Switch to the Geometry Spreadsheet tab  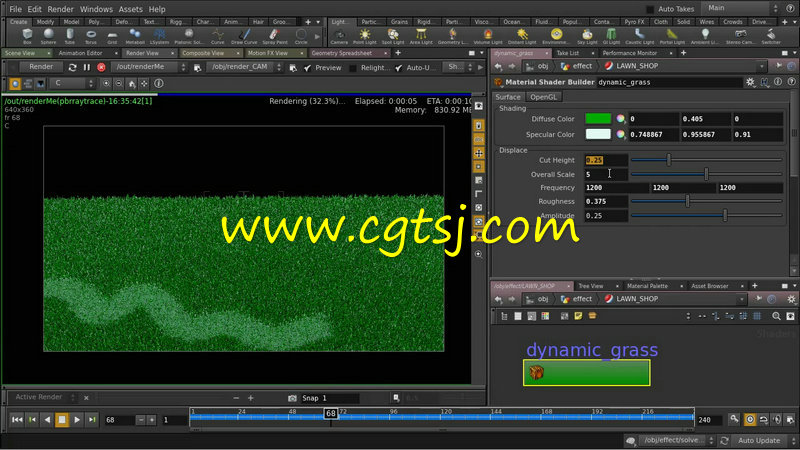pos(341,53)
